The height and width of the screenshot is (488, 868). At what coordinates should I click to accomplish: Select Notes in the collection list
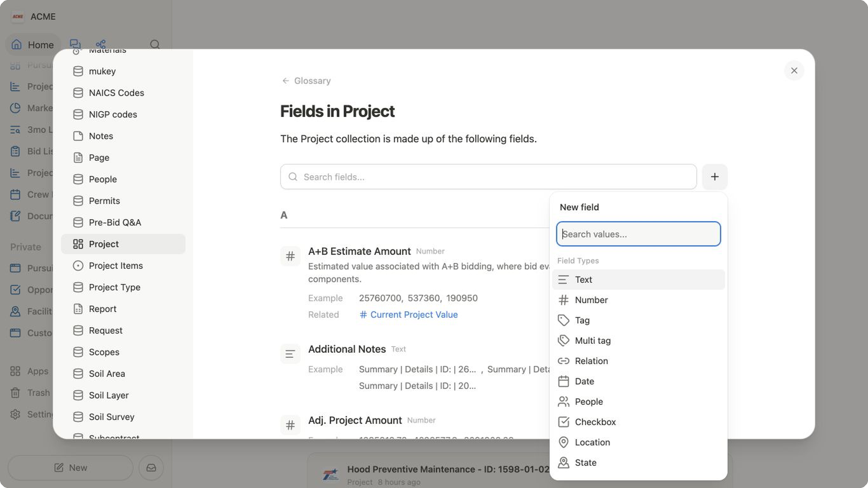pyautogui.click(x=123, y=136)
